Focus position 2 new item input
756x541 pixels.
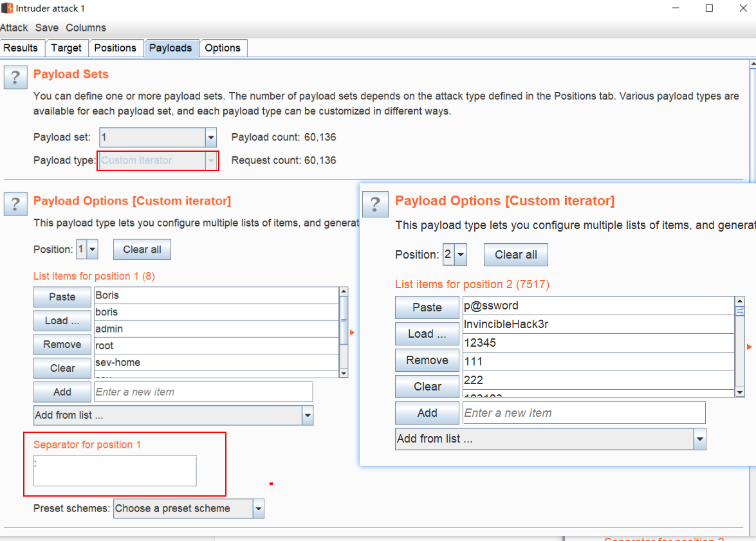click(x=584, y=413)
